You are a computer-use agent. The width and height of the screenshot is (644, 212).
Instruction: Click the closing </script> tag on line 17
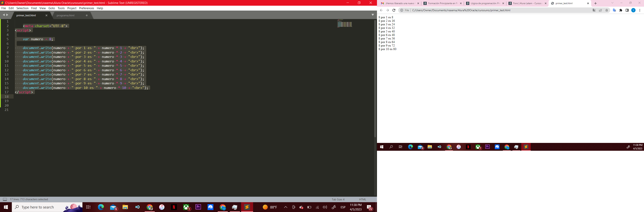(24, 92)
